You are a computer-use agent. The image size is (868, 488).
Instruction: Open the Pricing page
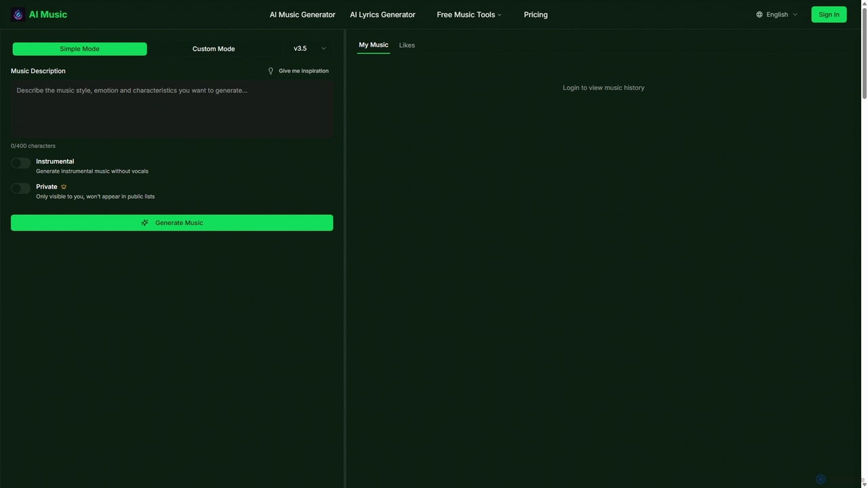tap(536, 14)
